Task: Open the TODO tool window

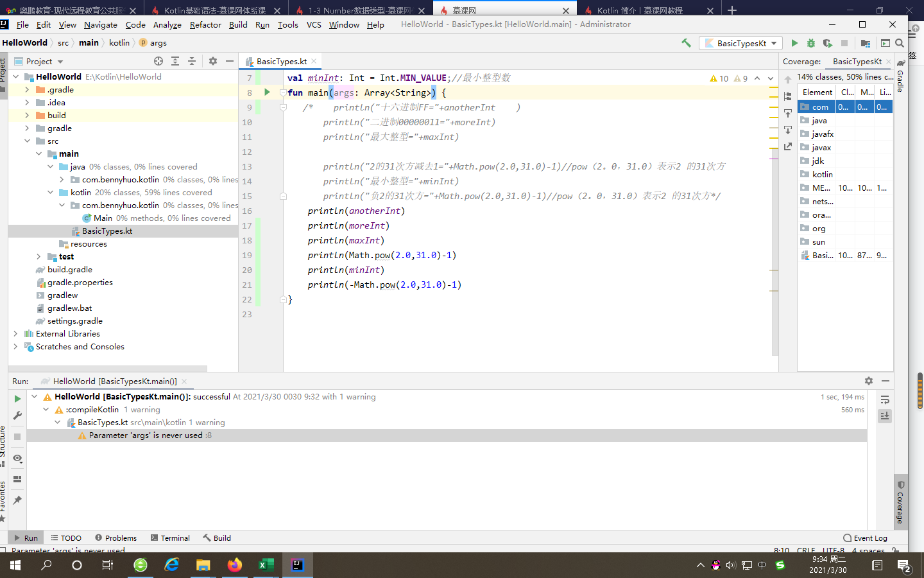Action: pos(66,538)
